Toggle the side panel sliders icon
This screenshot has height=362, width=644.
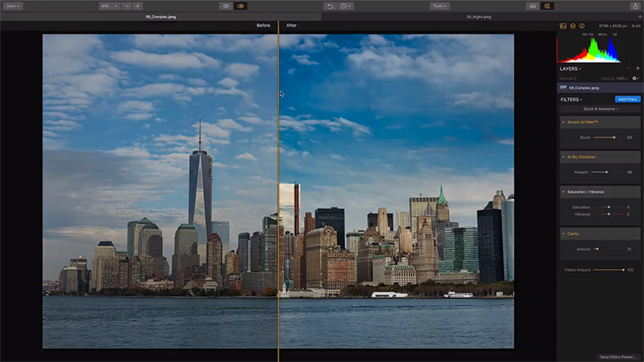[548, 6]
